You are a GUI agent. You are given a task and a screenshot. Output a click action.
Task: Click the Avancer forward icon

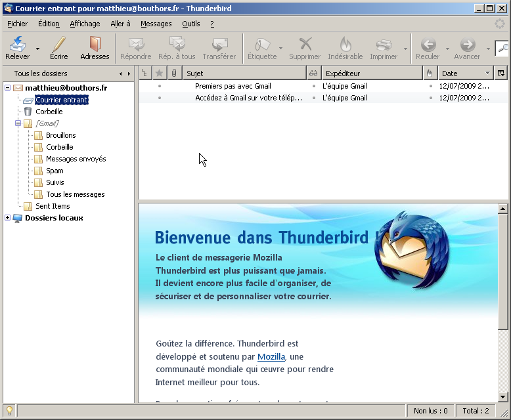click(468, 44)
